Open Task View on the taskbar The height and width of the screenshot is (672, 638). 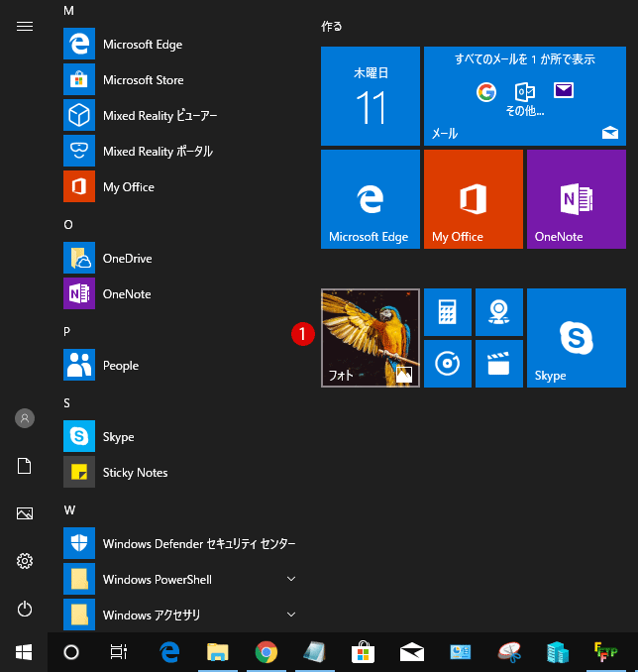[x=118, y=652]
